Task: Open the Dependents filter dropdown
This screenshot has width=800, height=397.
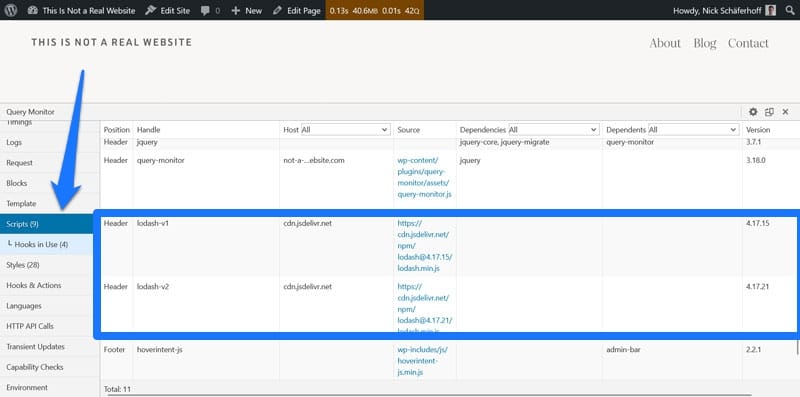Action: click(x=693, y=130)
